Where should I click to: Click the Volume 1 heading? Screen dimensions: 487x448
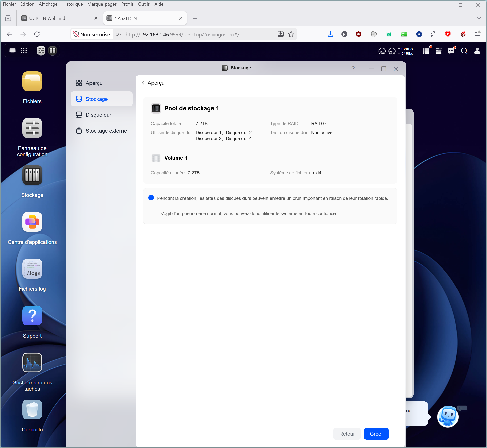click(176, 158)
